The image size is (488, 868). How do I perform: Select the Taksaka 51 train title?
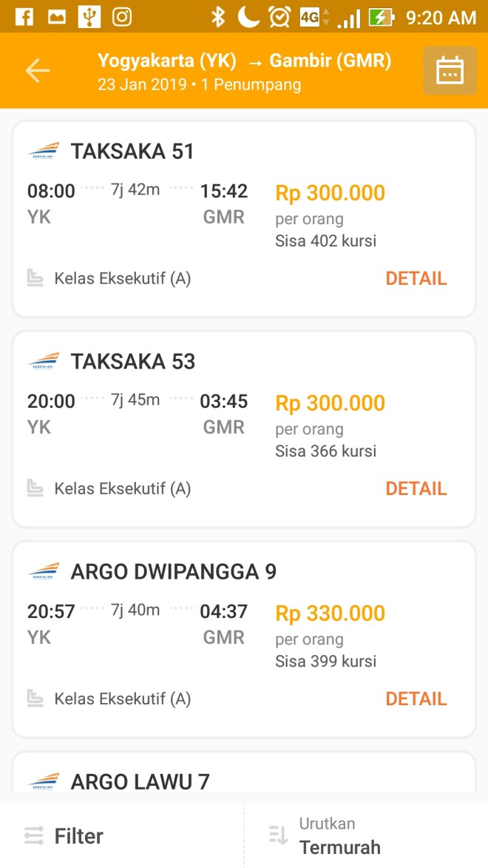tap(132, 152)
